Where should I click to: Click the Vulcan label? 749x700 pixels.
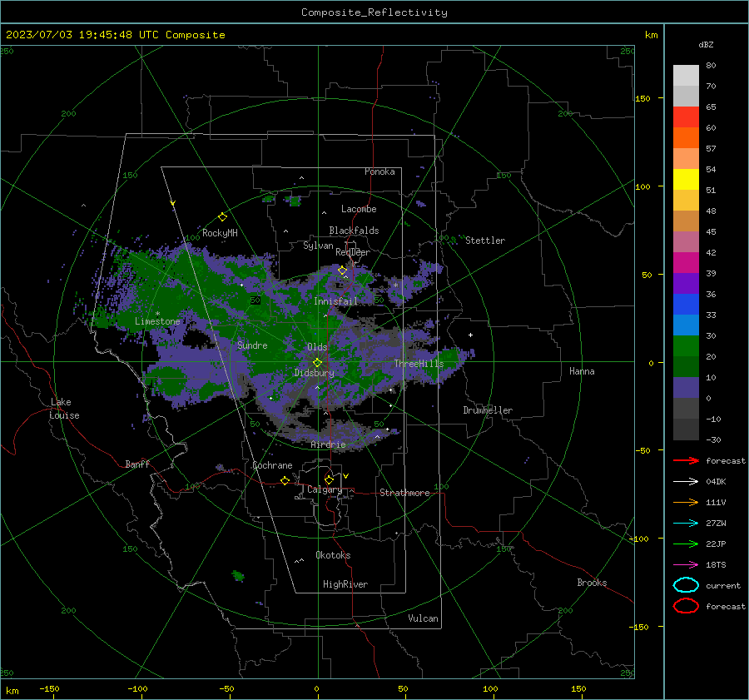pos(424,618)
